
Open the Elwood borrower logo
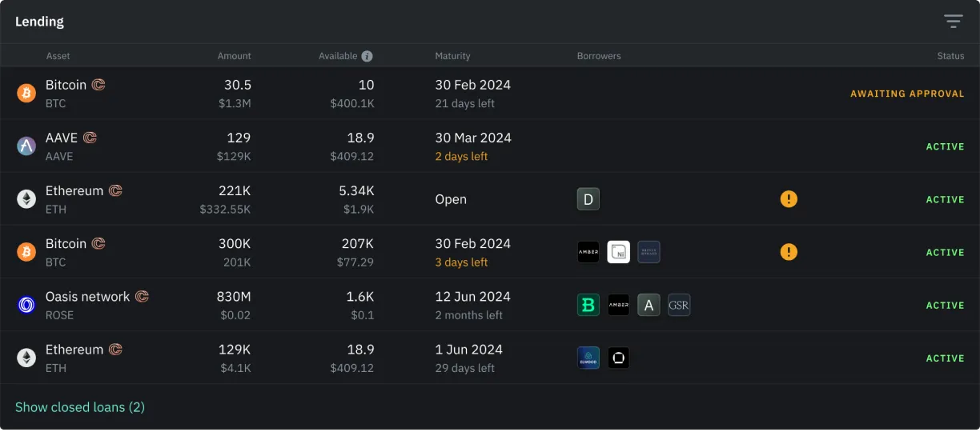click(x=588, y=358)
